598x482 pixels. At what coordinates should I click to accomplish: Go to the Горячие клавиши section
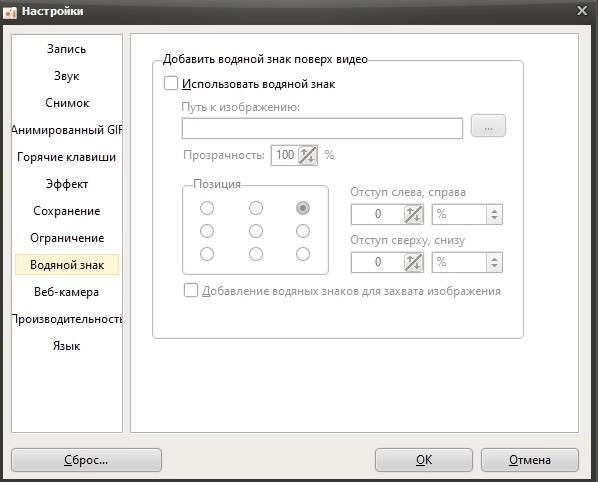pos(67,157)
